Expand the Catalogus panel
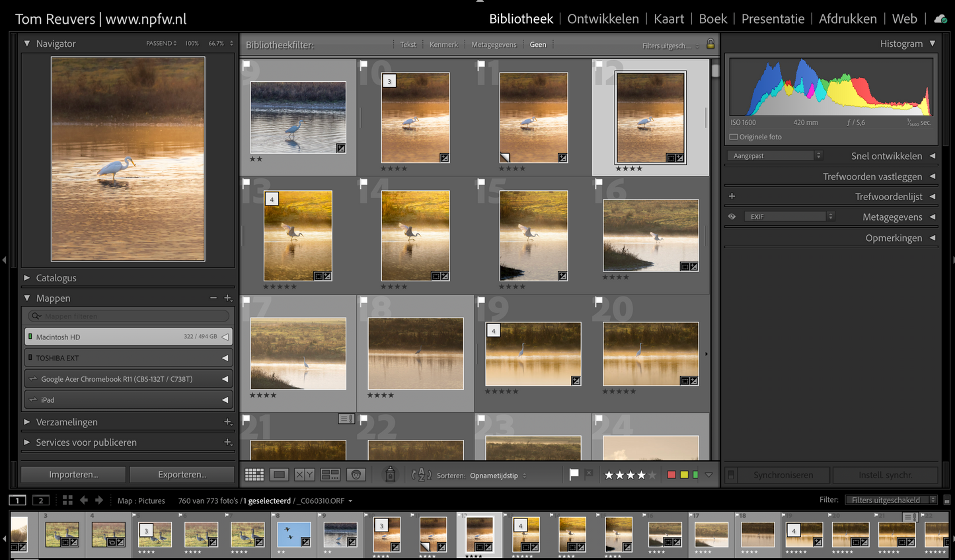This screenshot has width=955, height=560. [27, 278]
